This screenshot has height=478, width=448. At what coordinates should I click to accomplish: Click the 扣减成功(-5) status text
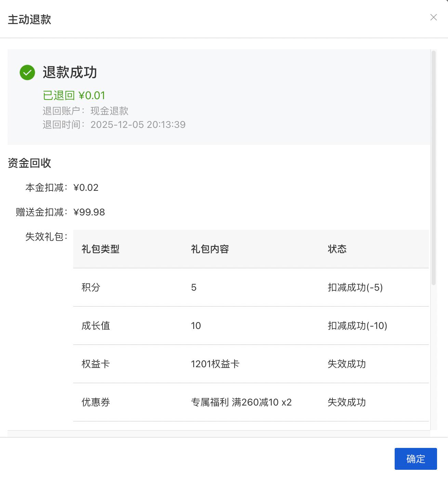pyautogui.click(x=355, y=287)
